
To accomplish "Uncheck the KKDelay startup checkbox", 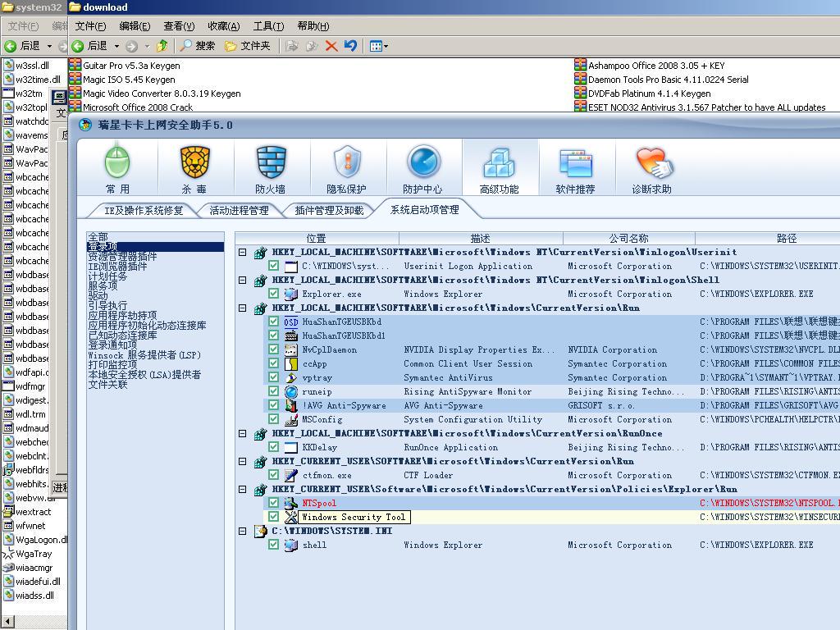I will pyautogui.click(x=274, y=447).
